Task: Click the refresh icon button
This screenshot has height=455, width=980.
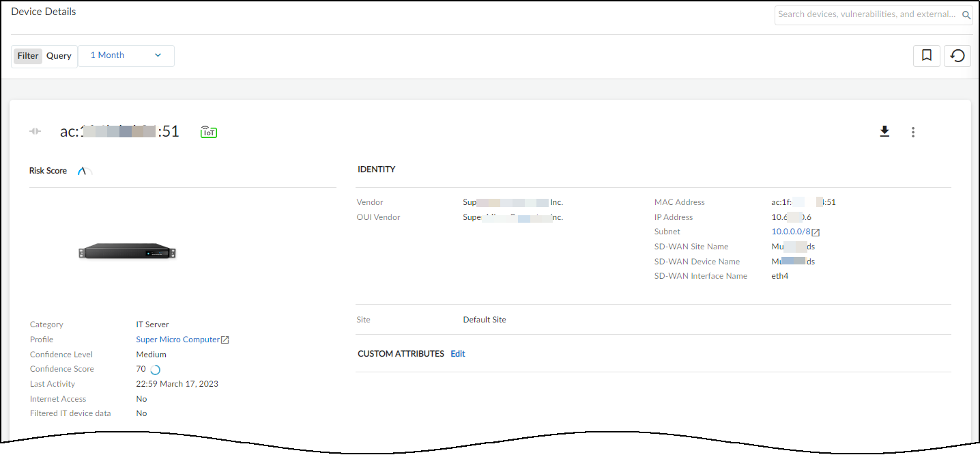Action: (x=957, y=55)
